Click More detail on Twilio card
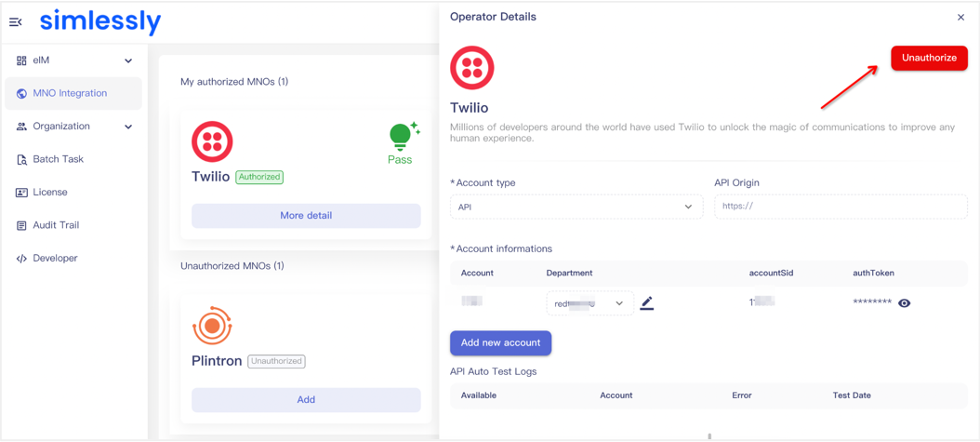 [306, 216]
